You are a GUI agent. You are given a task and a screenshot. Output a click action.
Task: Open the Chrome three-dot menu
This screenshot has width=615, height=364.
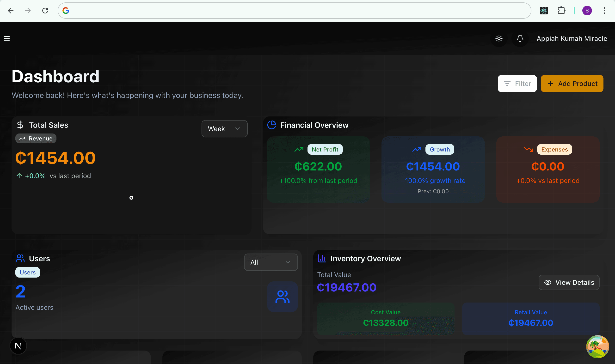point(604,11)
